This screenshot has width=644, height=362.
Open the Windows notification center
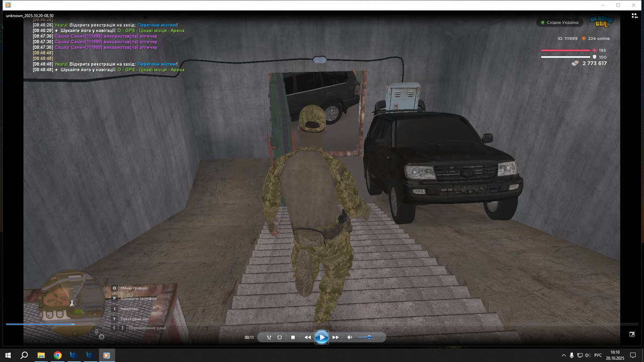click(634, 355)
